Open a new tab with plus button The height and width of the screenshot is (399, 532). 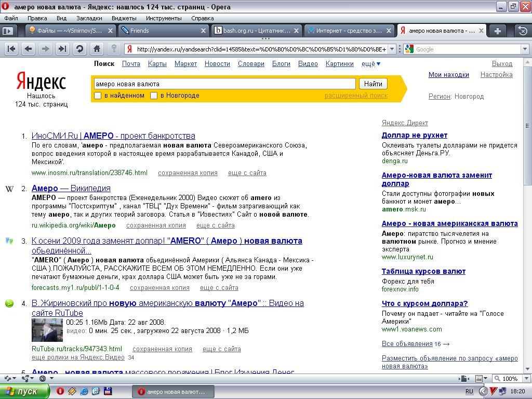coord(497,31)
